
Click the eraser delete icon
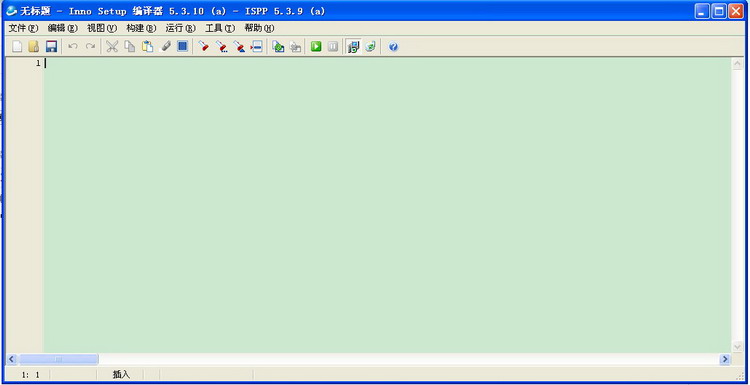coord(165,46)
